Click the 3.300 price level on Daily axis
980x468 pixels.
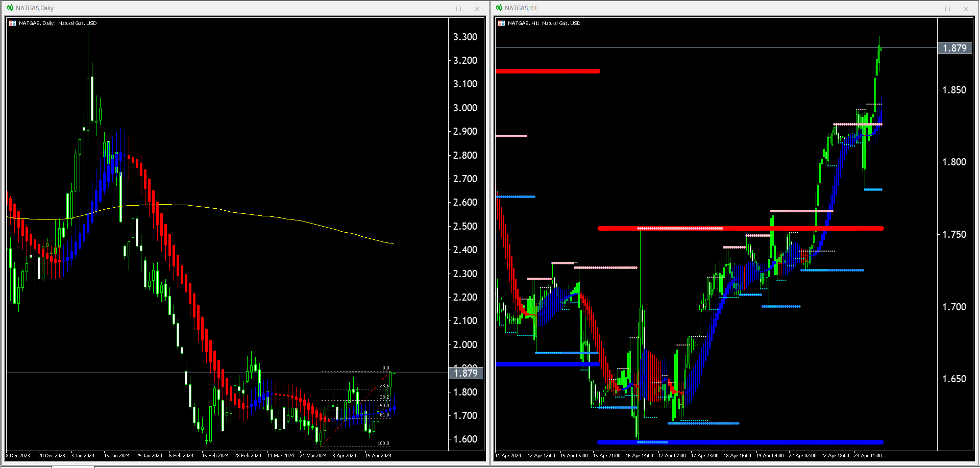pyautogui.click(x=465, y=37)
